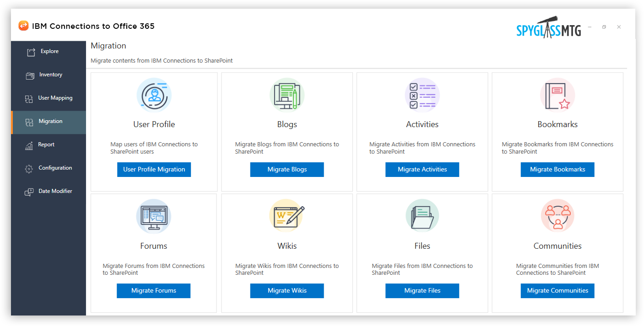
Task: Click the Spyglass MTG logo
Action: click(x=549, y=28)
